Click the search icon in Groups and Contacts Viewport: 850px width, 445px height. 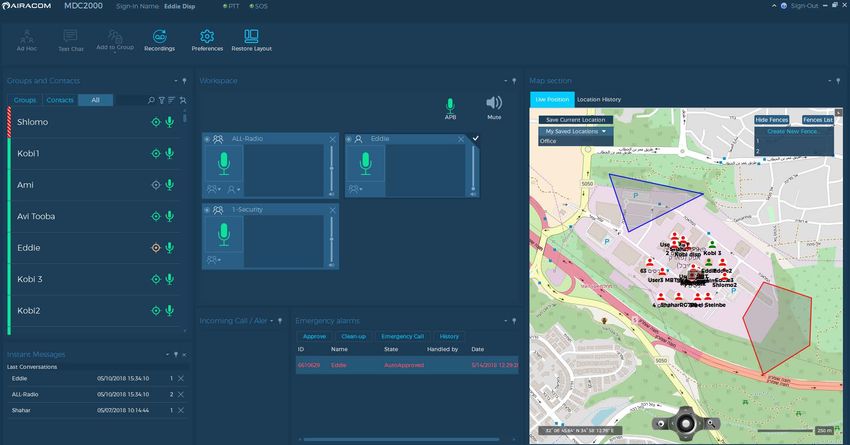pos(151,100)
